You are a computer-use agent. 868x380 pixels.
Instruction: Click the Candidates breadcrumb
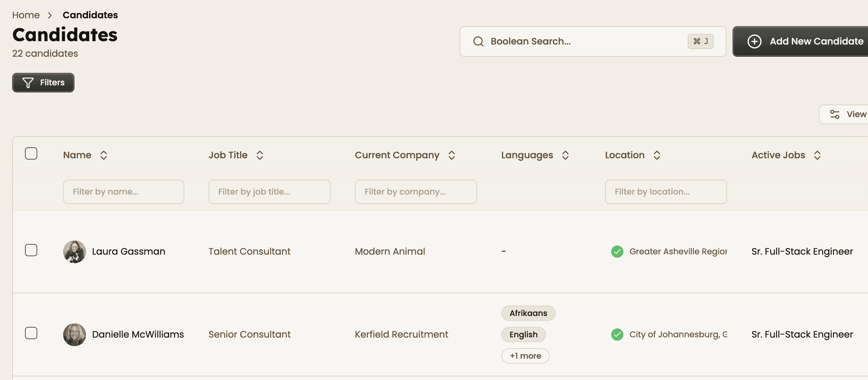pyautogui.click(x=90, y=15)
